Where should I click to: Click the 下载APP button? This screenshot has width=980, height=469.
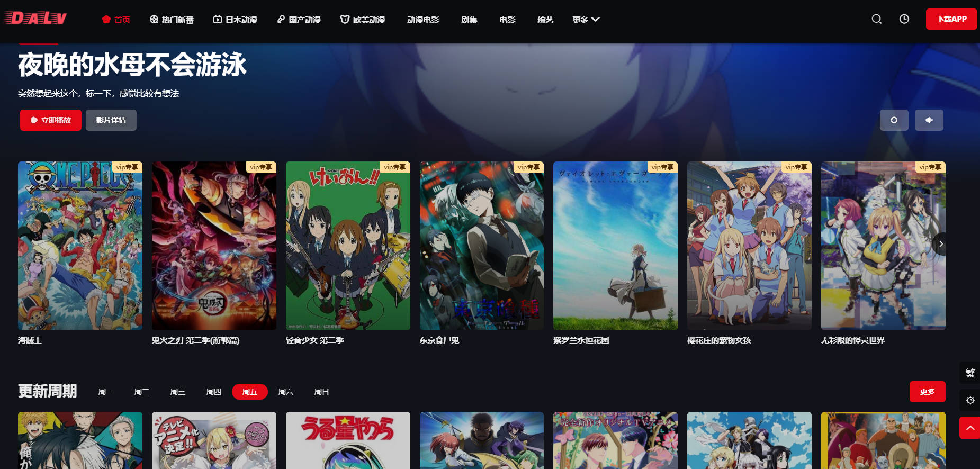pos(951,19)
